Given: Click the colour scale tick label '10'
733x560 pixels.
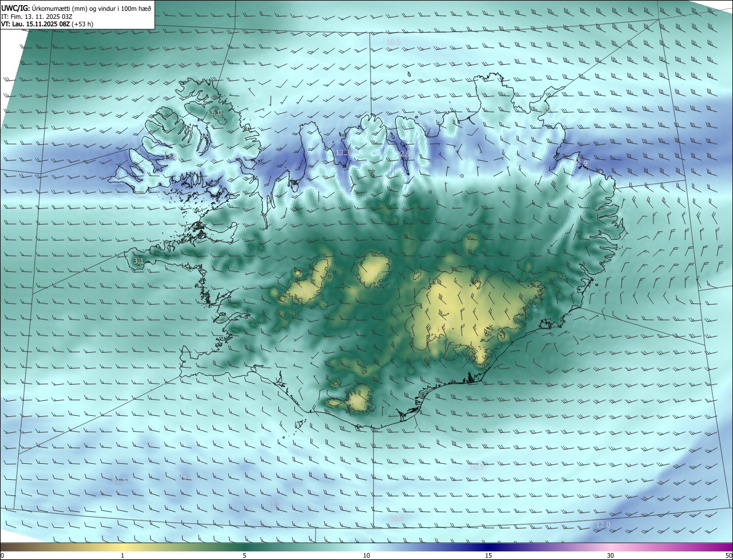Looking at the screenshot, I should 366,555.
